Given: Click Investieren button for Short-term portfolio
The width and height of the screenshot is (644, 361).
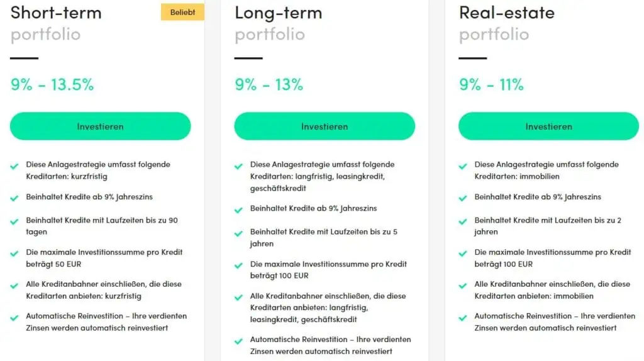Looking at the screenshot, I should point(100,126).
